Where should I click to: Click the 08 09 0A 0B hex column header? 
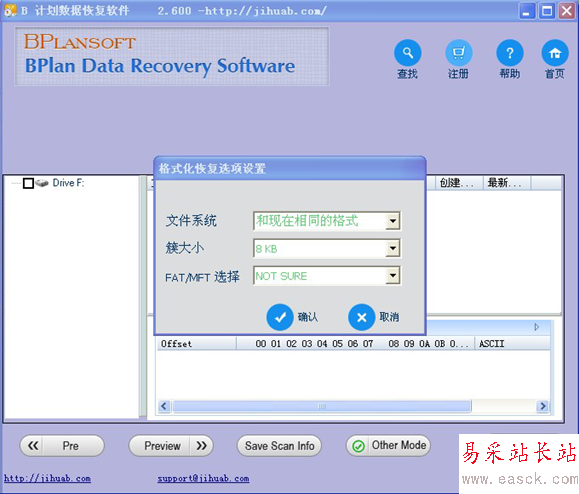coord(428,344)
